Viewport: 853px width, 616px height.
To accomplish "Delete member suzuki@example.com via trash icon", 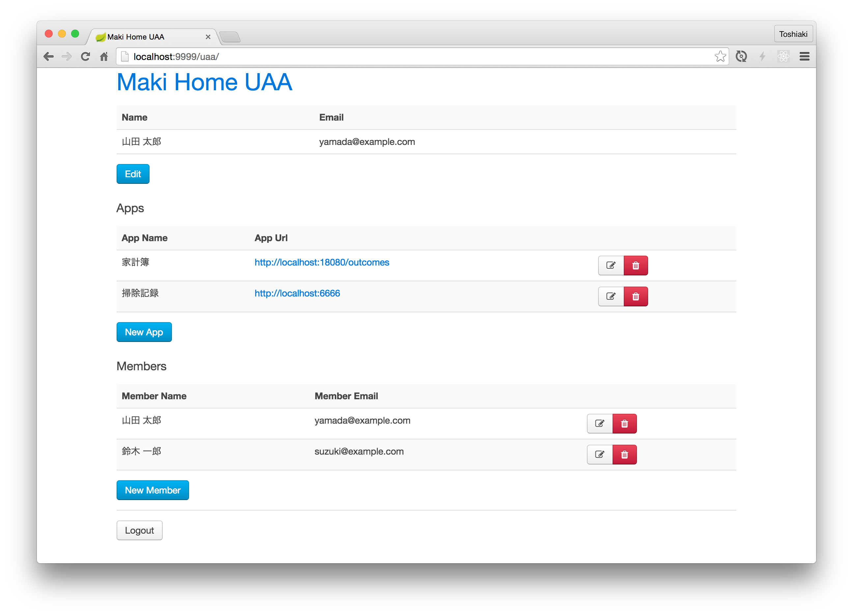I will (624, 454).
